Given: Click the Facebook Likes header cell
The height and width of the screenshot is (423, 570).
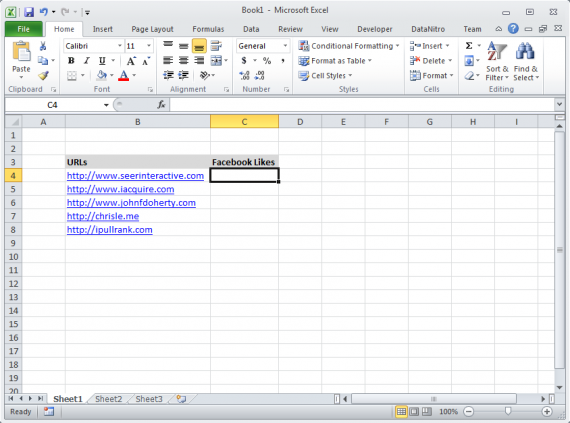Looking at the screenshot, I should point(244,162).
